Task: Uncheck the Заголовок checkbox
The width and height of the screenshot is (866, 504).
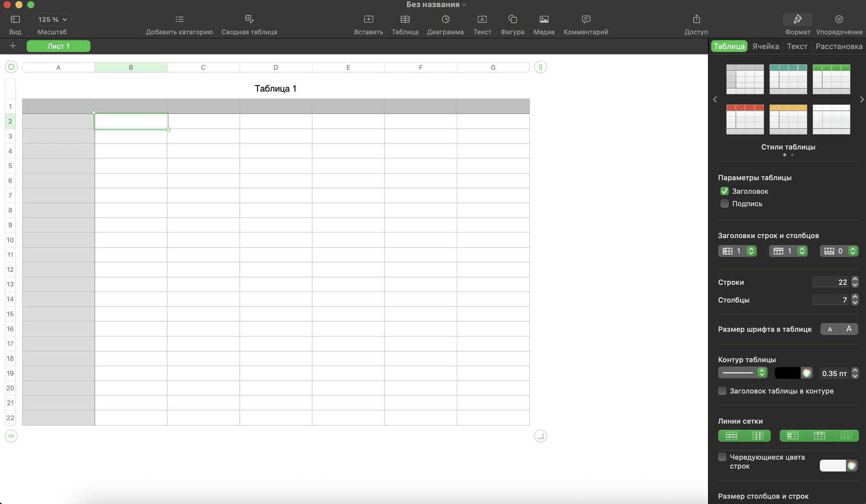Action: point(724,191)
